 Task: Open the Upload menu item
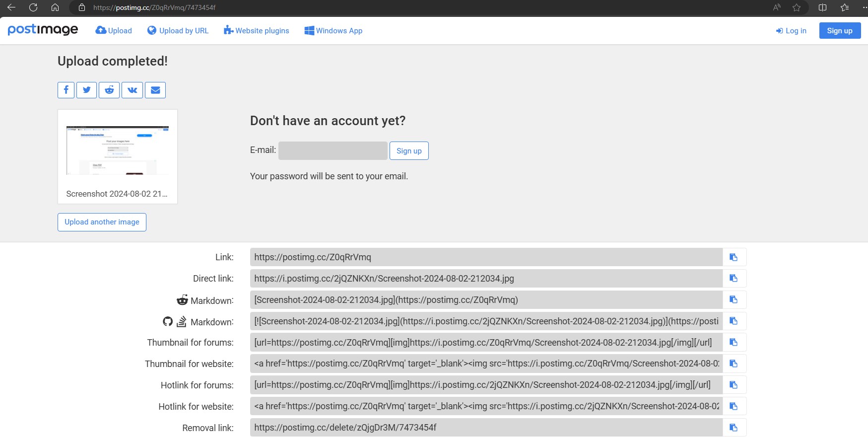pyautogui.click(x=114, y=30)
